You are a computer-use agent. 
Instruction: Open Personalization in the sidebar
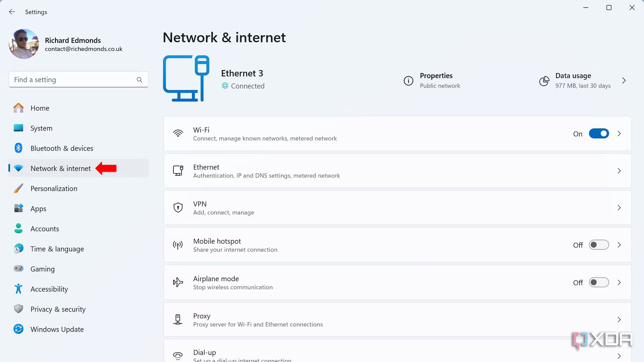pos(54,188)
